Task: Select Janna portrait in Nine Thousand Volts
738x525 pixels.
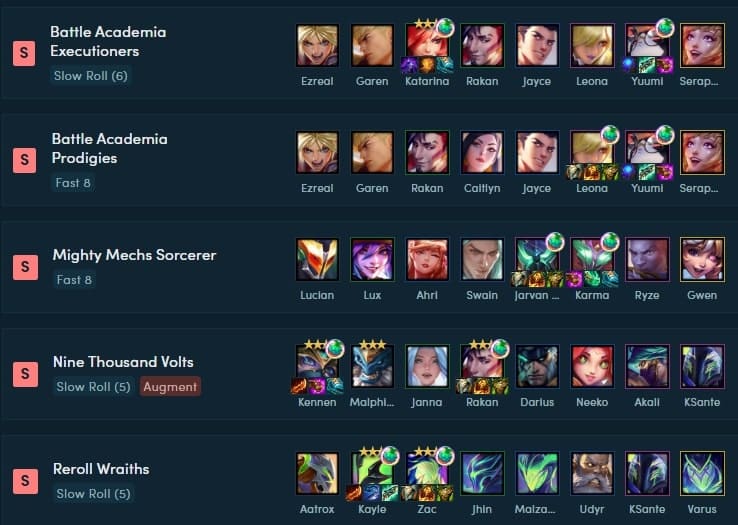Action: point(427,366)
